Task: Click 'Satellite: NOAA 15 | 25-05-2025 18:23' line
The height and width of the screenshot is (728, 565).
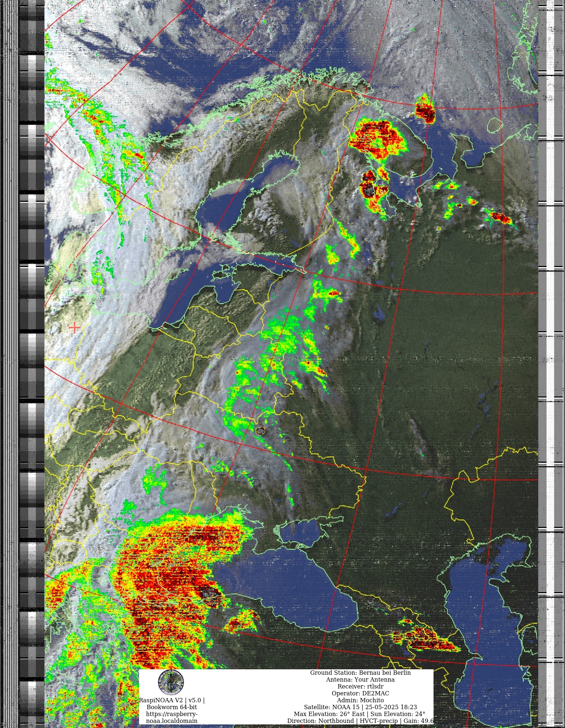Action: 360,707
